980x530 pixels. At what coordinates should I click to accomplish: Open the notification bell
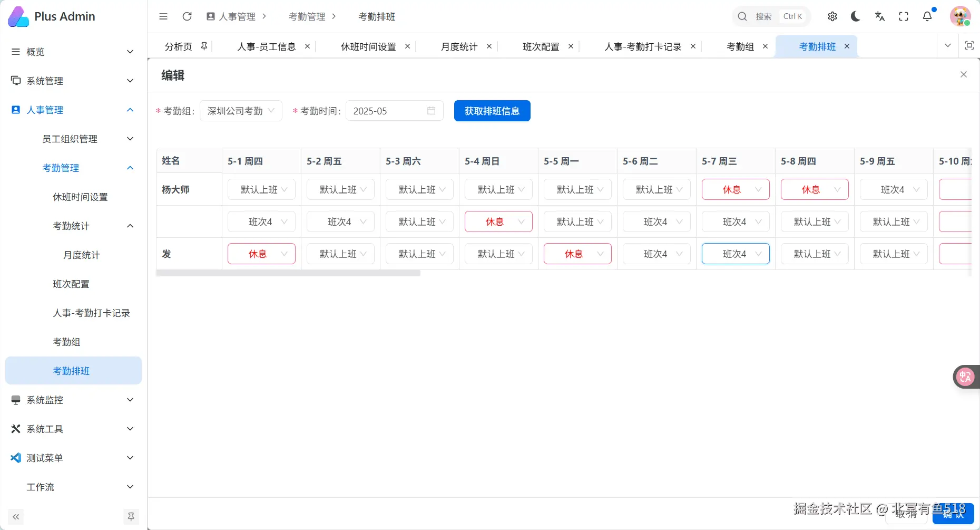[927, 16]
